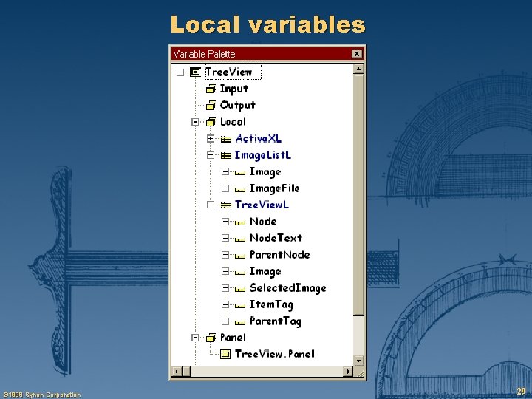This screenshot has height=399, width=532.
Task: Expand the ParentTag field
Action: click(225, 321)
